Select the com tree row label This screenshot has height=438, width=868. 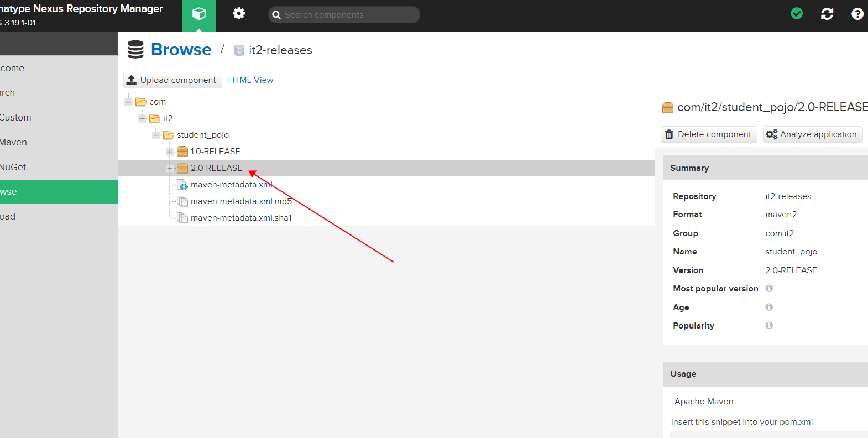(158, 102)
